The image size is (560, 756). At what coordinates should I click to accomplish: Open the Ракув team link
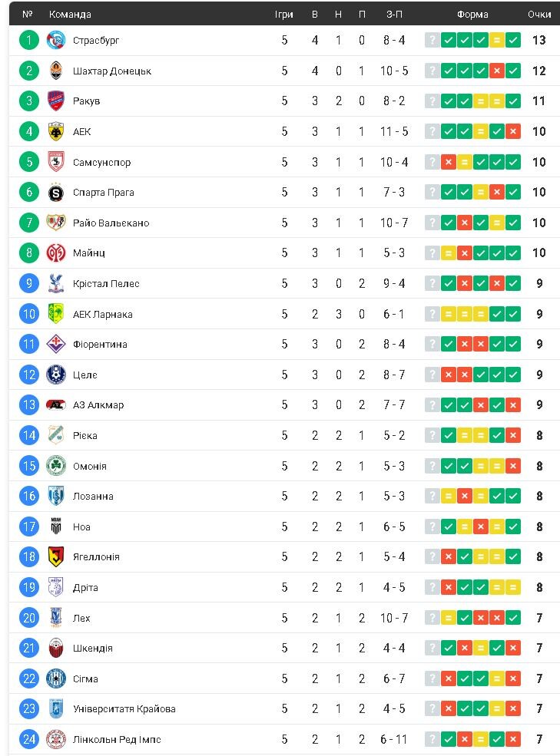(86, 101)
